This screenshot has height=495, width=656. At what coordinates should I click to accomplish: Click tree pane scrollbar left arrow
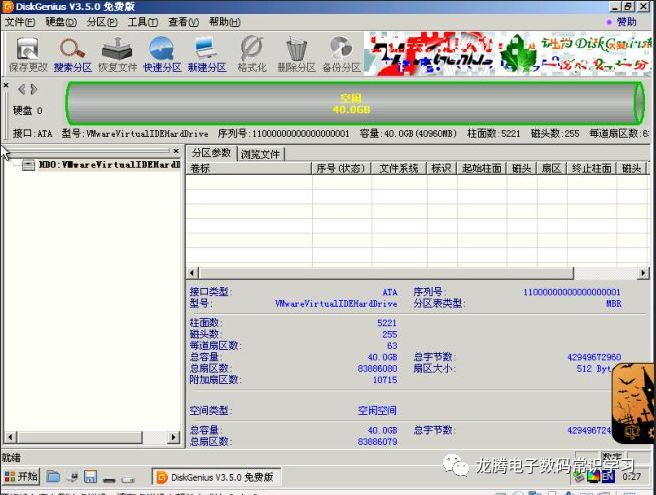coord(10,438)
